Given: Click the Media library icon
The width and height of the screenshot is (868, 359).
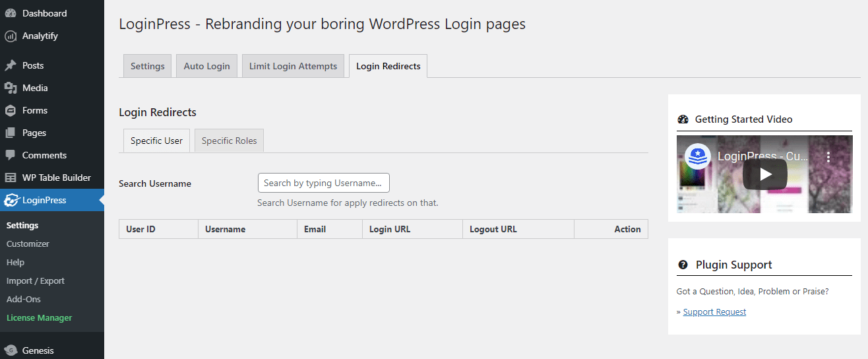Looking at the screenshot, I should click(x=11, y=88).
